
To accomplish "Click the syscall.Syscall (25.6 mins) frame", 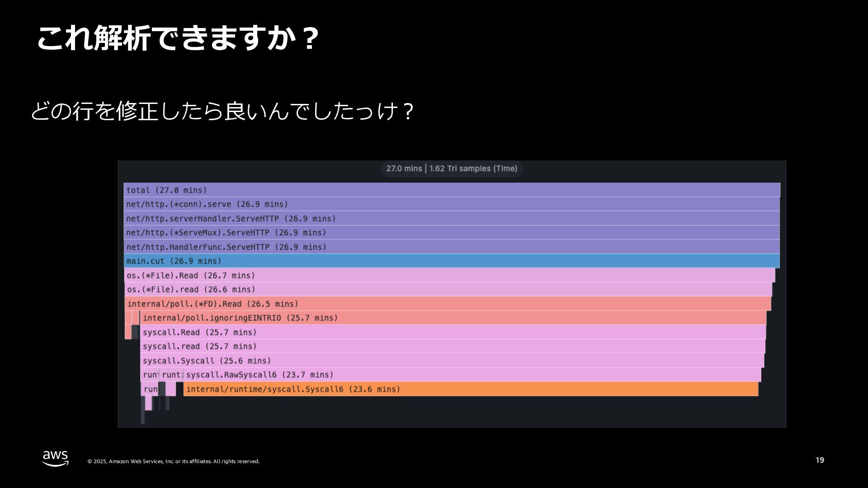I will tap(452, 361).
